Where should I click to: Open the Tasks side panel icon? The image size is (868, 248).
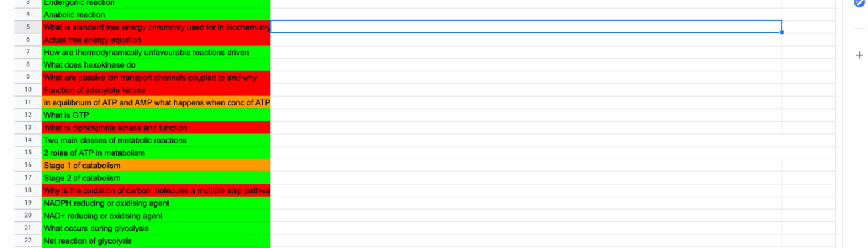click(859, 3)
